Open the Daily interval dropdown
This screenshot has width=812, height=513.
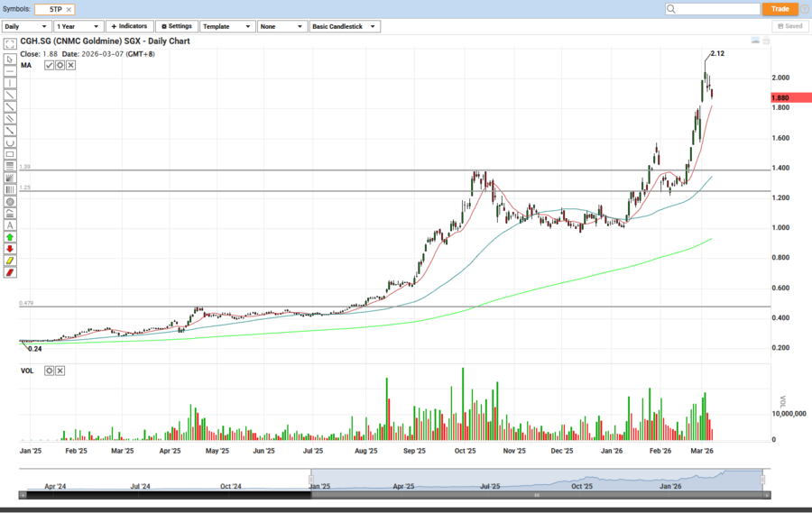pyautogui.click(x=27, y=26)
